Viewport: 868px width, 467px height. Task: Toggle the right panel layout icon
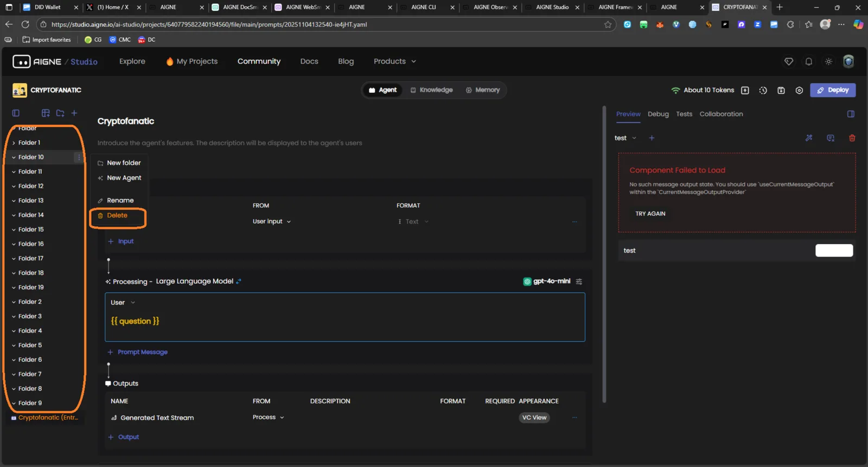coord(851,114)
